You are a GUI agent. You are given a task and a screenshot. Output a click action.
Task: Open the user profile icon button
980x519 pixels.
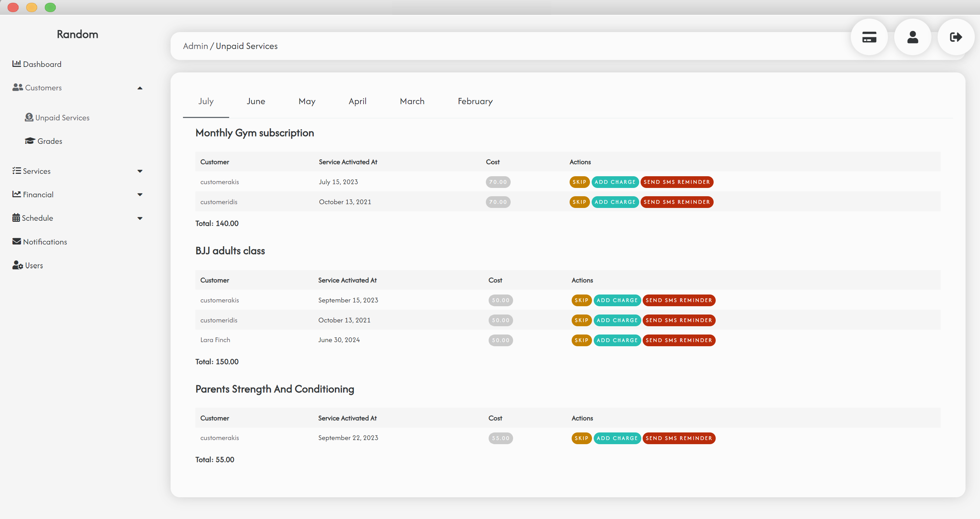click(913, 37)
